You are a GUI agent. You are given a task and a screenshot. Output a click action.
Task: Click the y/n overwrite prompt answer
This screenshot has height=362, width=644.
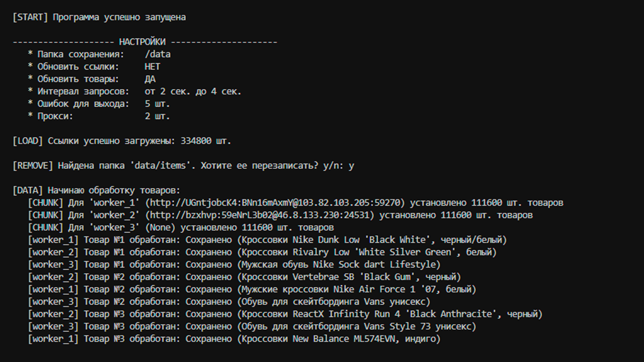click(351, 166)
